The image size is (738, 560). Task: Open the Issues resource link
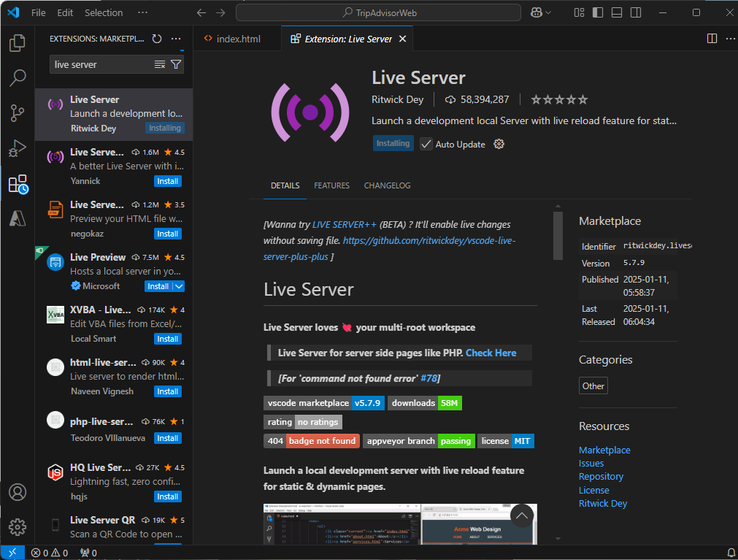click(x=591, y=464)
